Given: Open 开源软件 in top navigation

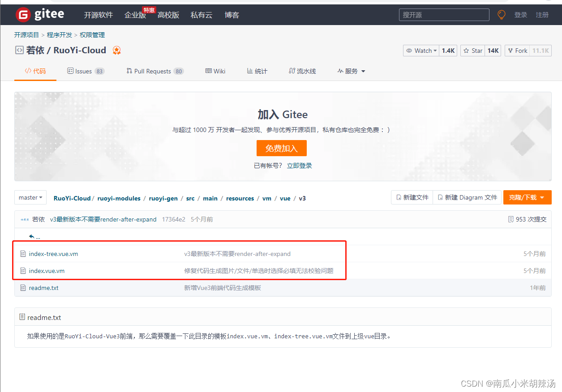Looking at the screenshot, I should tap(99, 15).
